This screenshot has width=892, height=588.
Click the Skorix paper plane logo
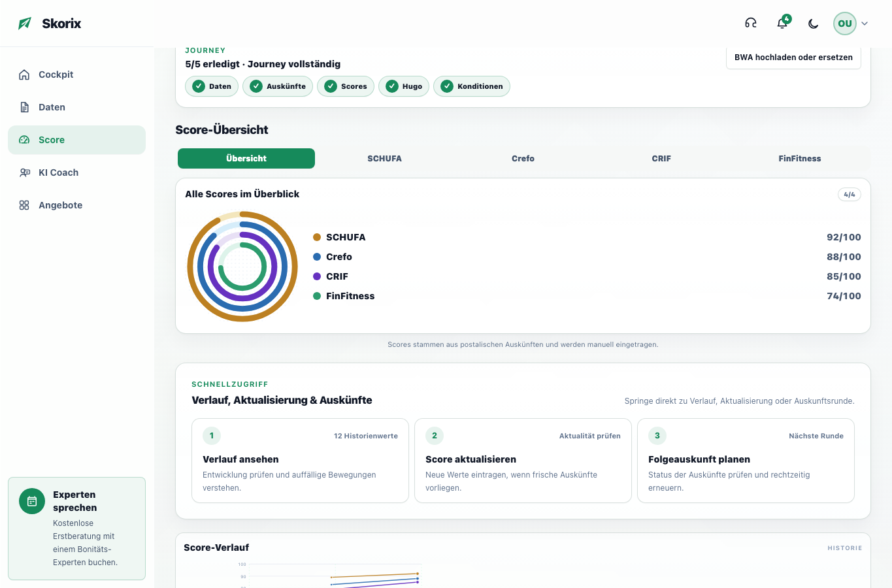click(25, 24)
